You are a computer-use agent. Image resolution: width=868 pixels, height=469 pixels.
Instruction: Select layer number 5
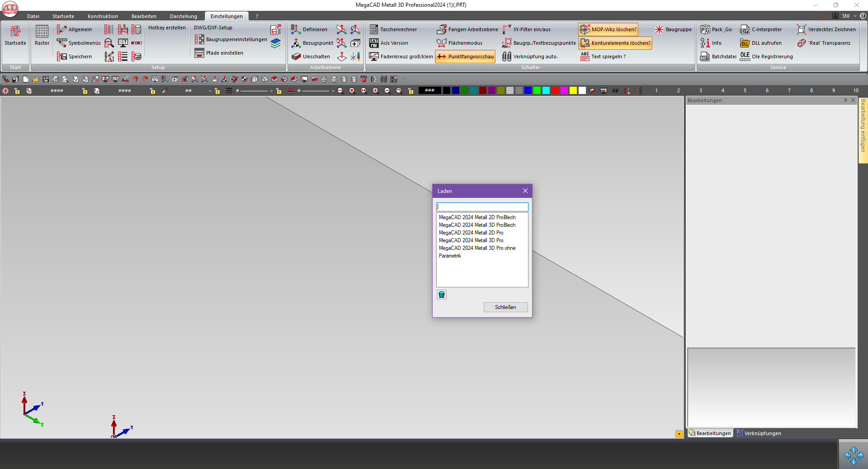[745, 91]
